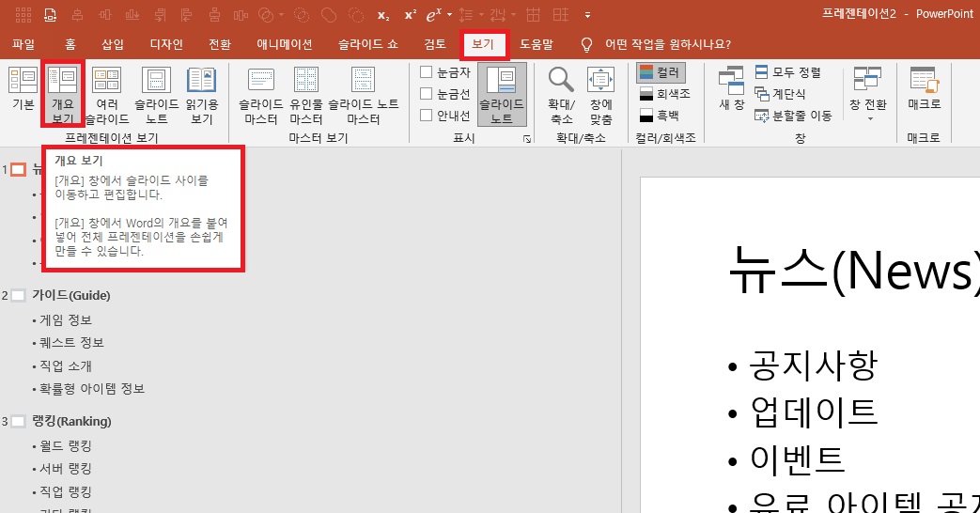Click the subscript x₂ icon in quick access

click(x=383, y=15)
